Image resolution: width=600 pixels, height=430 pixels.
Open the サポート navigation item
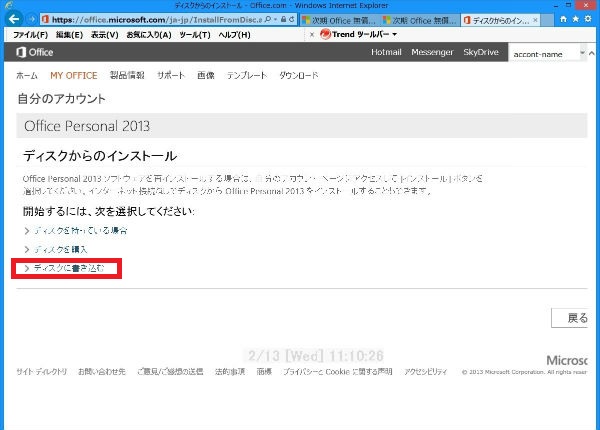coord(171,75)
